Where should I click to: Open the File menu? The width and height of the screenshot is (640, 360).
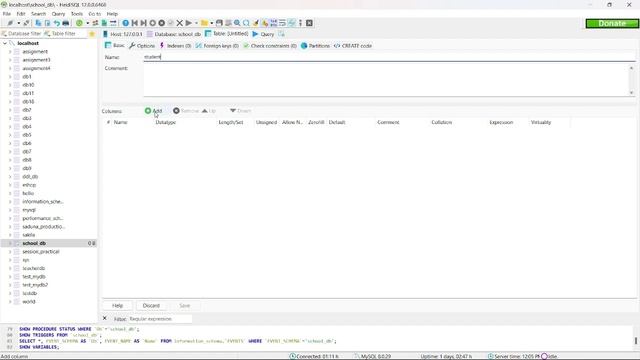7,14
